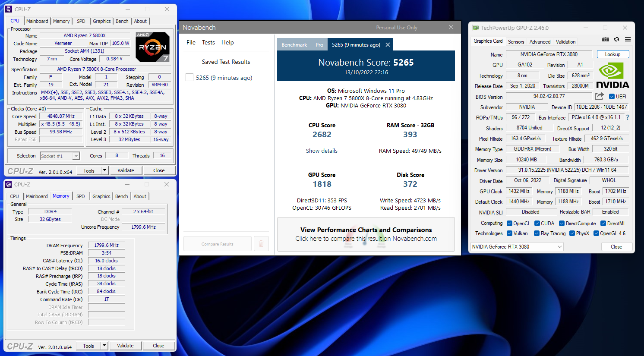Click the GPU-Z refresh icon
This screenshot has width=644, height=356.
click(x=616, y=39)
